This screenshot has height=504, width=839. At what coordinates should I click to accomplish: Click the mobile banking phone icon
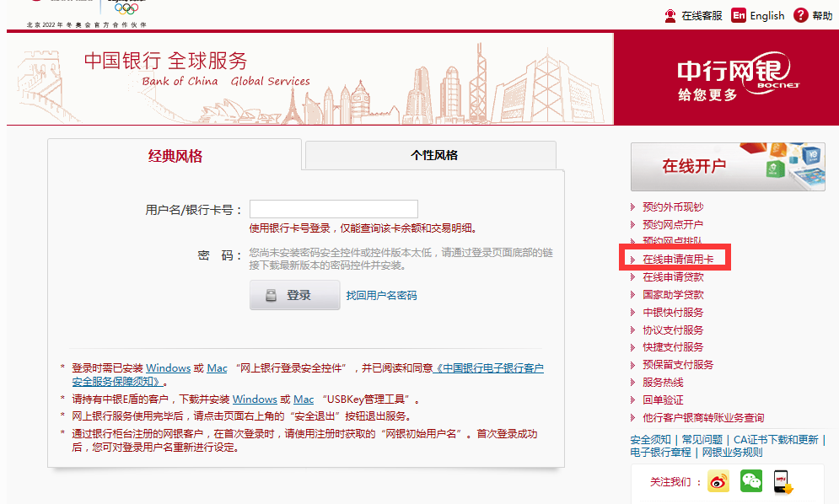pyautogui.click(x=783, y=482)
